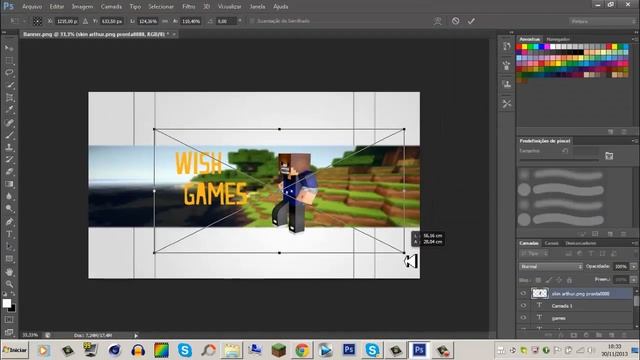This screenshot has height=360, width=640.
Task: Open brush presets folder icon
Action: pos(609,156)
